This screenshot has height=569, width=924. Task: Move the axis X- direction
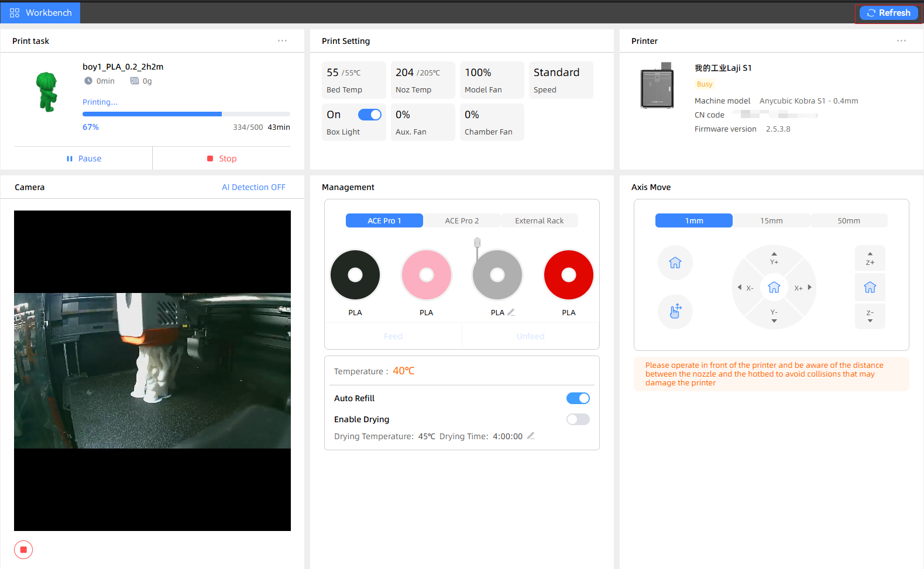(x=746, y=288)
